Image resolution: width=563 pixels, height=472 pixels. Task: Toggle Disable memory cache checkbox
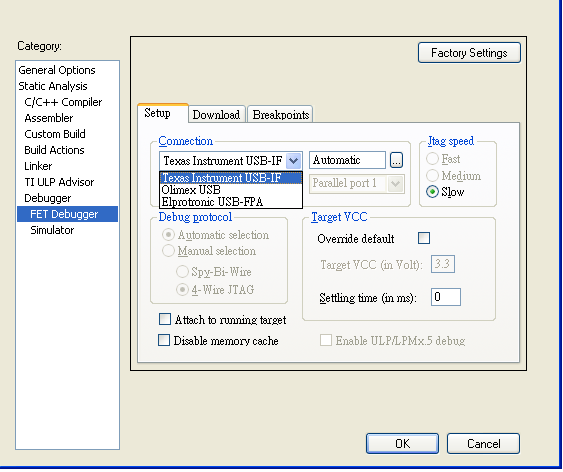pos(164,340)
